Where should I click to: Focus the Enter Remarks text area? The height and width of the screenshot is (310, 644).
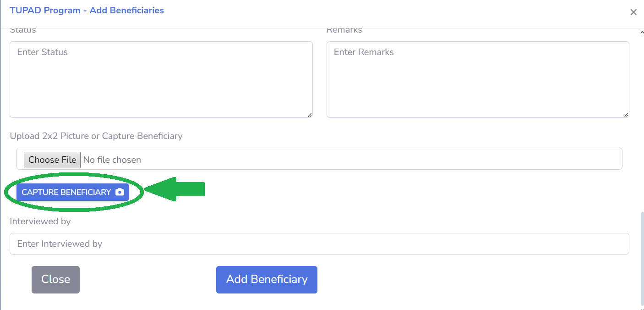478,80
